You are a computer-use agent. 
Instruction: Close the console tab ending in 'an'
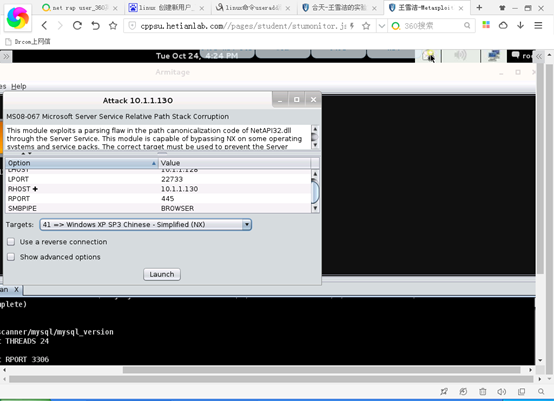tap(16, 289)
